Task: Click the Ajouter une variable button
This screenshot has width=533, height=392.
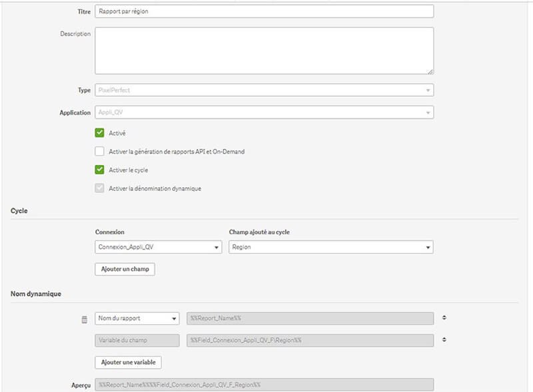Action: (127, 362)
